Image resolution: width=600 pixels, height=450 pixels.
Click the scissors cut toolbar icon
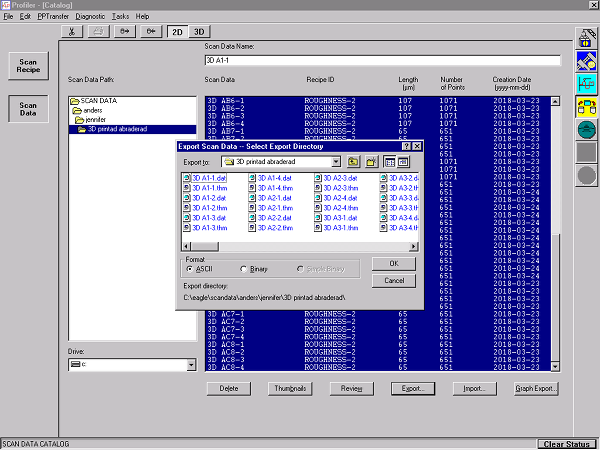(74, 32)
